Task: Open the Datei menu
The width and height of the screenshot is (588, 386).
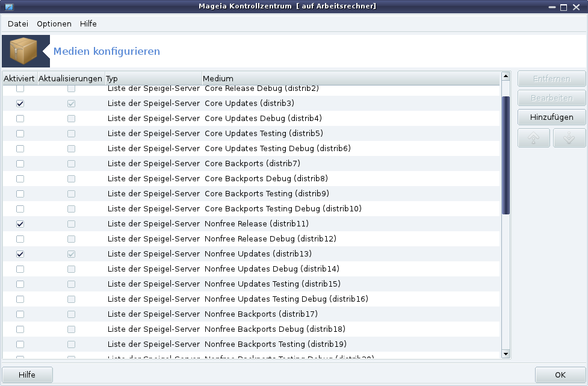Action: [x=18, y=23]
